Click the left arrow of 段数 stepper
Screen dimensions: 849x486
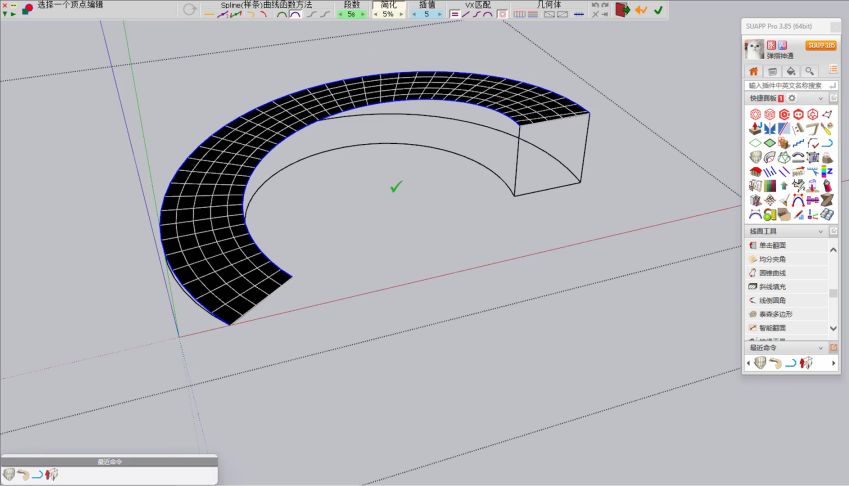[x=341, y=15]
